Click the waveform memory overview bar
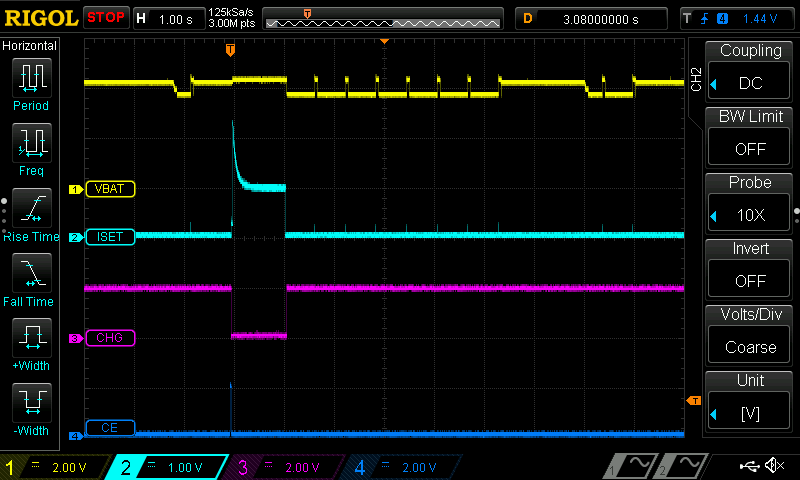The height and width of the screenshot is (480, 800). pos(383,19)
